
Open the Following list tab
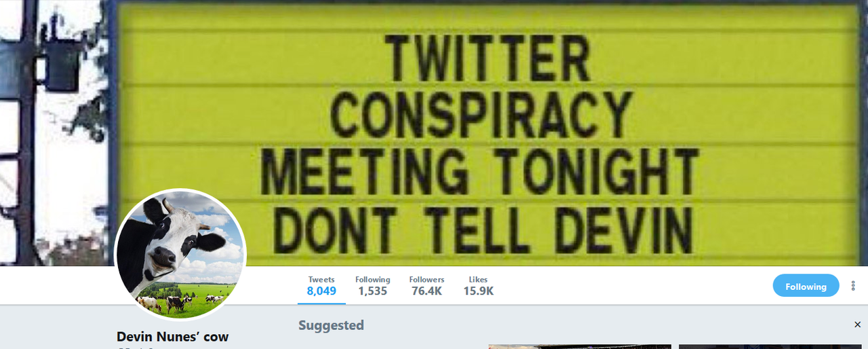(372, 286)
